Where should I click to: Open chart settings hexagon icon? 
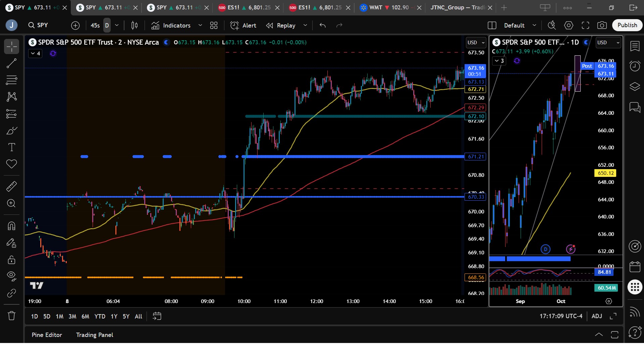[x=569, y=25]
